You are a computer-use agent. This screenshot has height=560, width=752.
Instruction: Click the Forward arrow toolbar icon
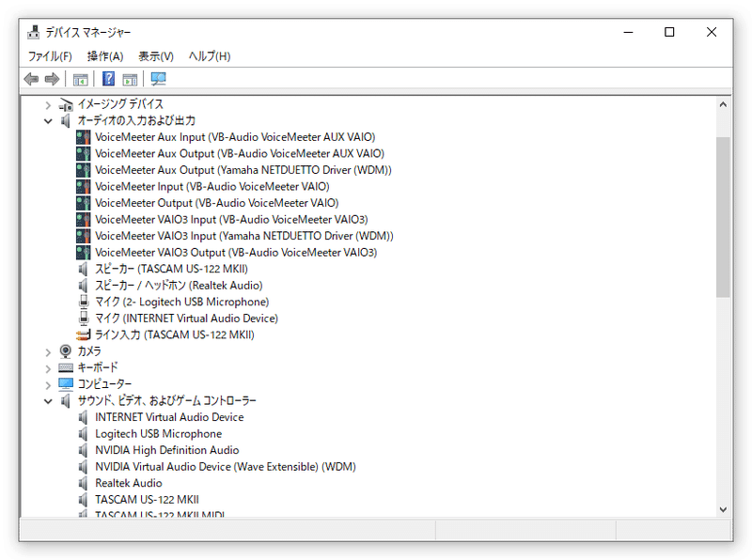point(52,79)
